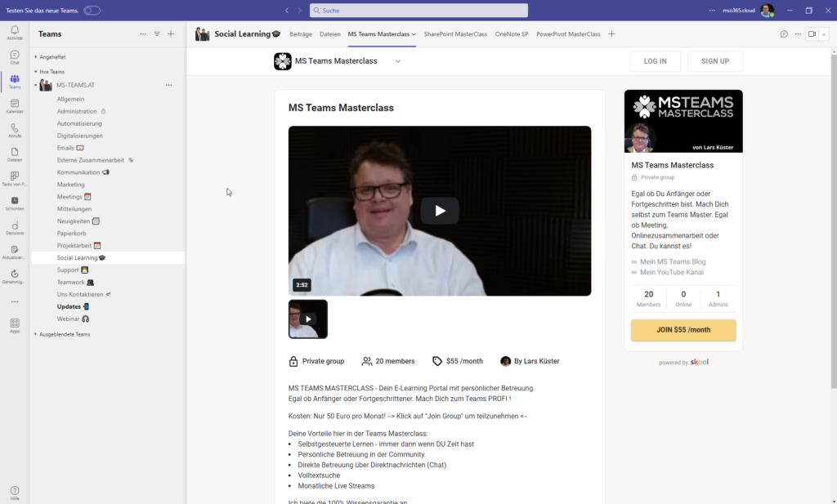This screenshot has width=837, height=504.
Task: Open the Skool group switcher chevron
Action: click(x=398, y=61)
